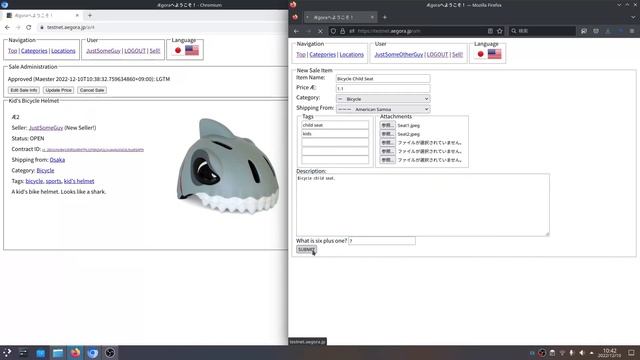
Task: Open Chromium from the taskbar
Action: click(93, 353)
